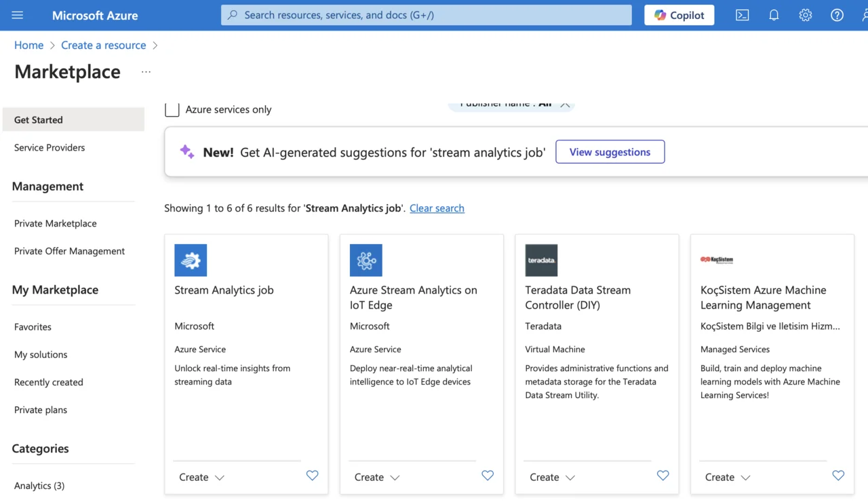Viewport: 868px width, 504px height.
Task: Click the Clear search link
Action: pos(437,208)
